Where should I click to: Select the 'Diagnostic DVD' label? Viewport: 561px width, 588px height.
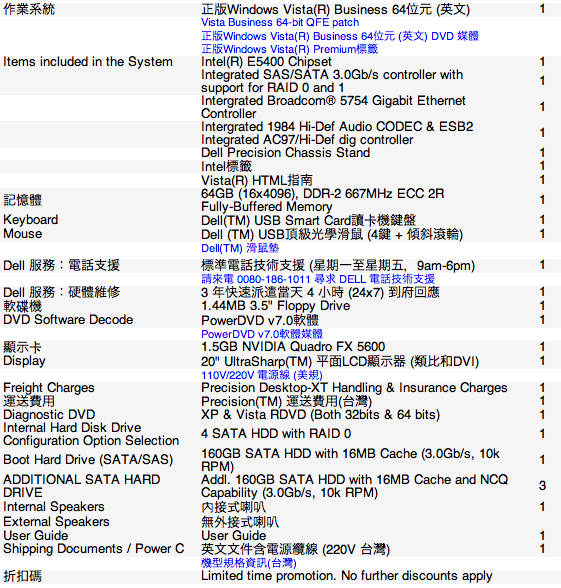[x=49, y=415]
